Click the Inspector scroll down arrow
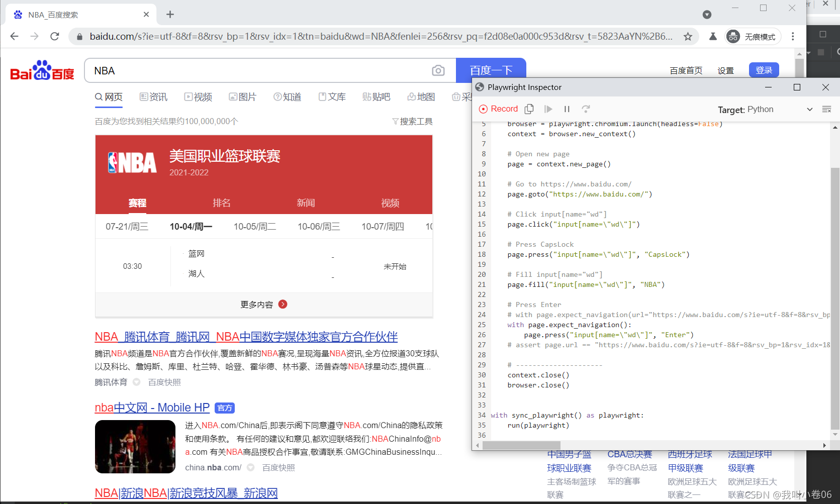This screenshot has width=840, height=504. pos(835,434)
